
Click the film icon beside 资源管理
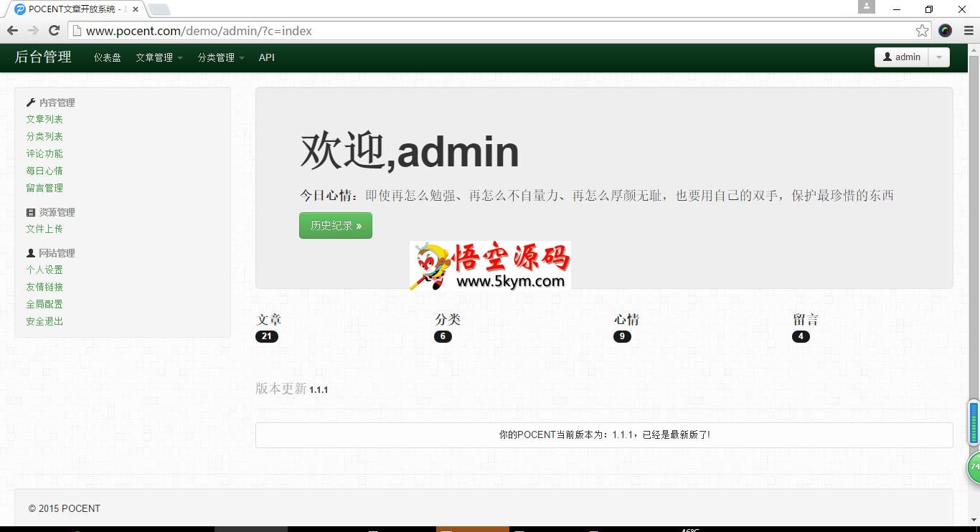[x=30, y=212]
